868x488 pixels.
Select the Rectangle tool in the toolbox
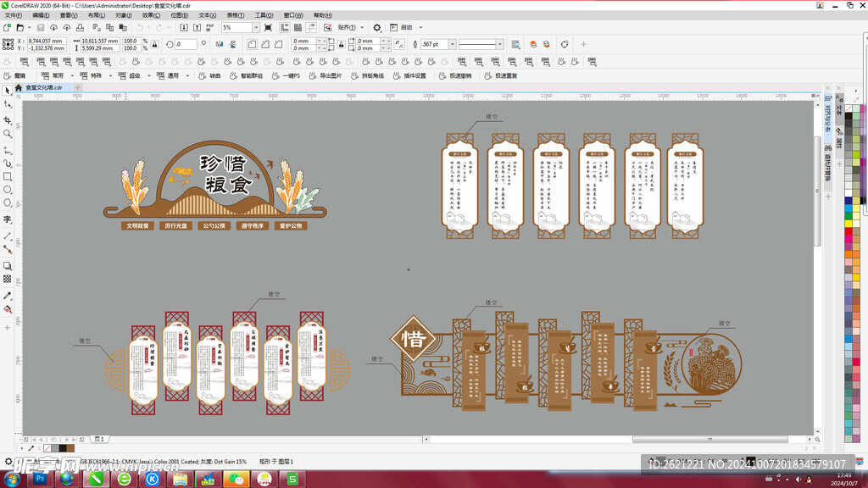8,176
